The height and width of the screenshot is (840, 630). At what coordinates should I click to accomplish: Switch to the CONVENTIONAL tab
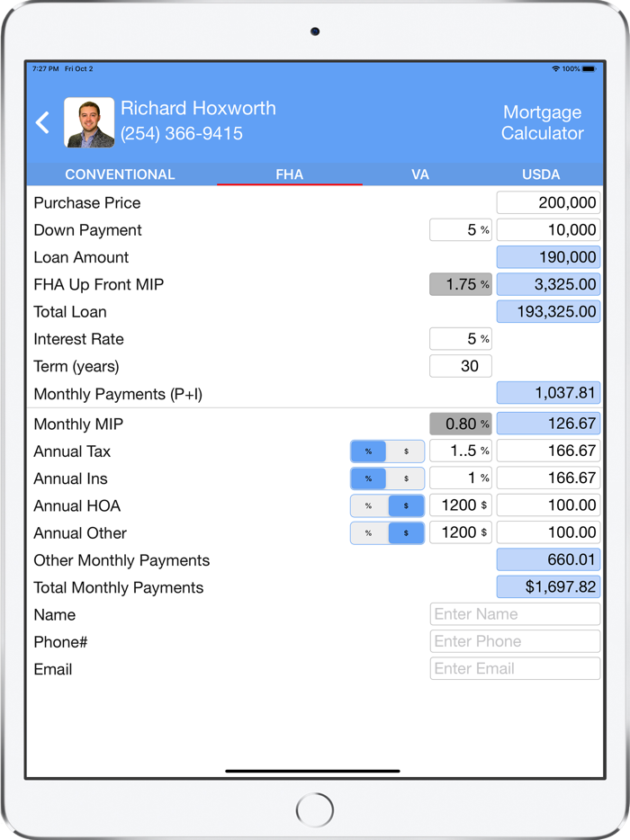tap(120, 174)
